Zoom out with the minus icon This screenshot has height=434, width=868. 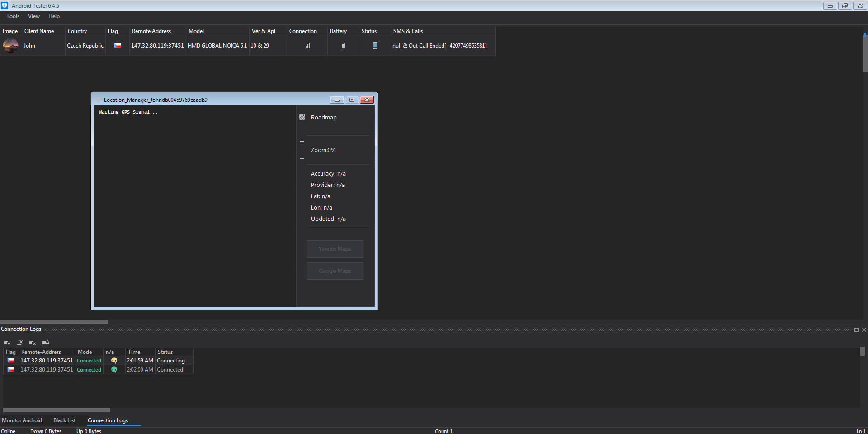302,159
